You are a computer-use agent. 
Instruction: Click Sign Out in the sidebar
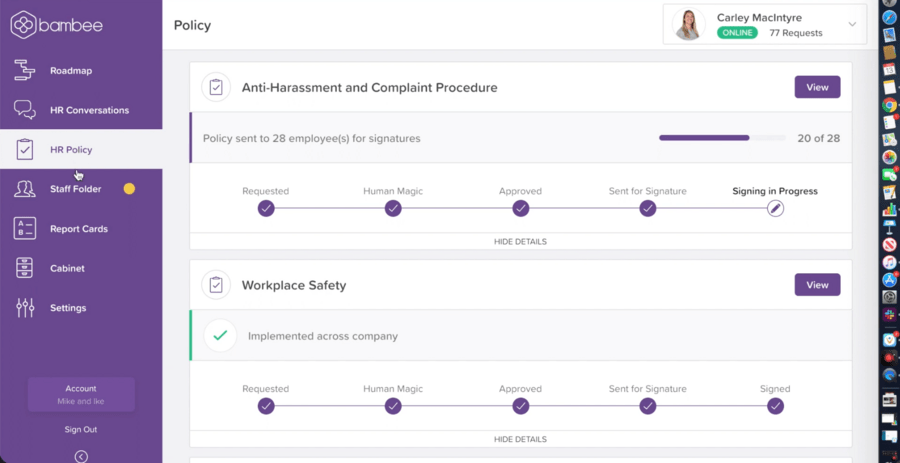[x=81, y=430]
